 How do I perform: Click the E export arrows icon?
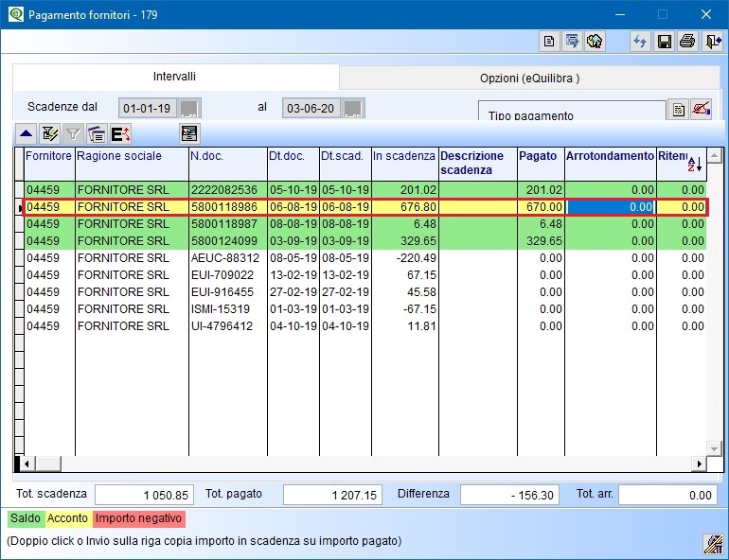pyautogui.click(x=120, y=134)
